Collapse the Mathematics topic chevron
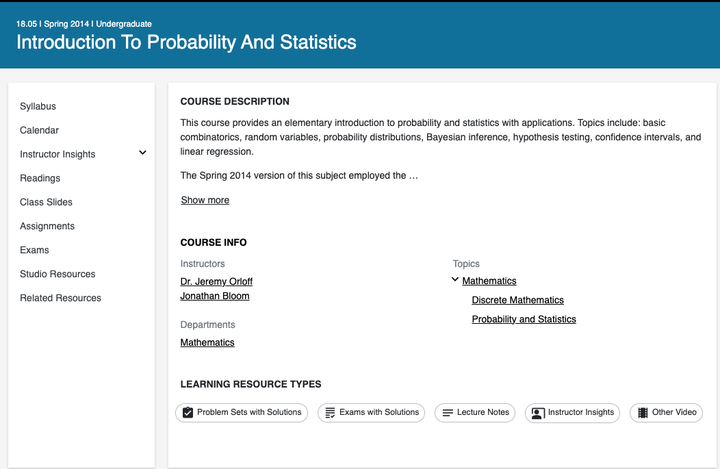This screenshot has width=720, height=469. 456,281
